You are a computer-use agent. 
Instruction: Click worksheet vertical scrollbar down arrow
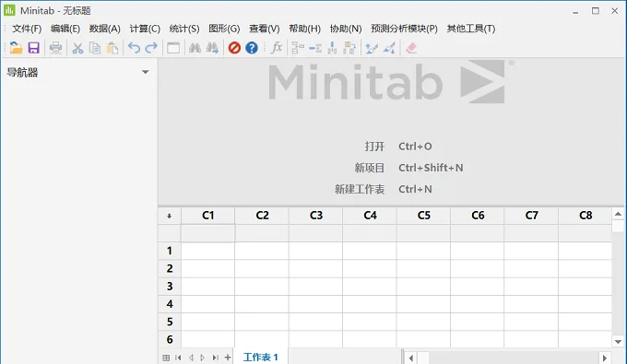[618, 342]
